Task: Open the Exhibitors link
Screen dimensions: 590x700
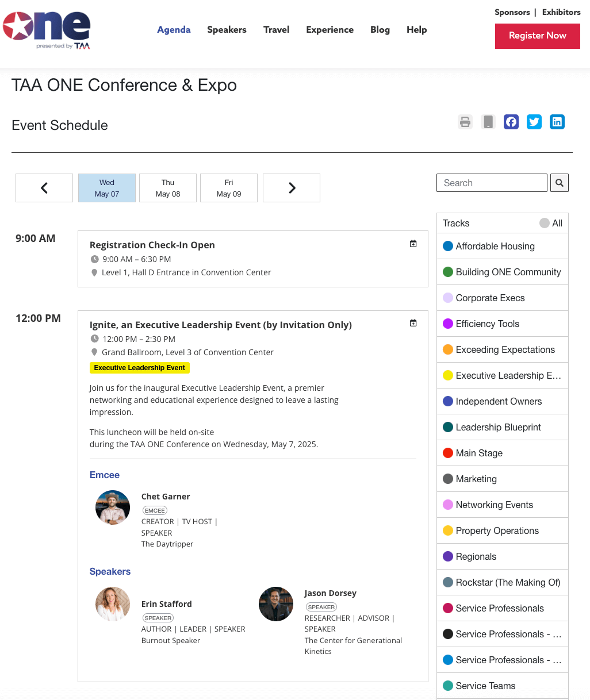Action: coord(561,12)
